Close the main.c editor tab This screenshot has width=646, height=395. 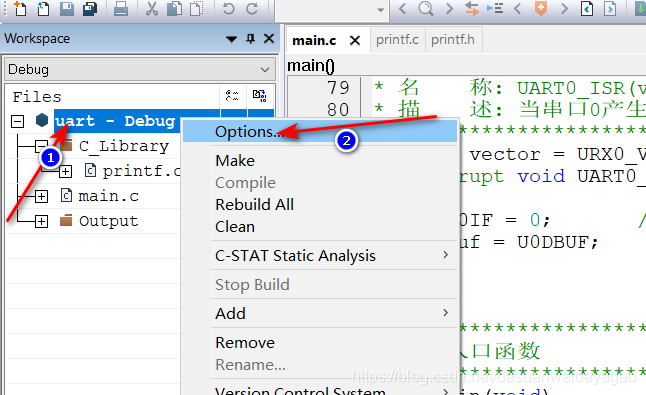pos(355,40)
